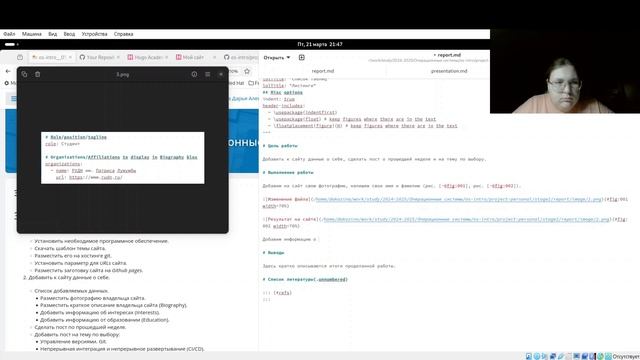Close the Hugo Academic tab

coord(167,58)
